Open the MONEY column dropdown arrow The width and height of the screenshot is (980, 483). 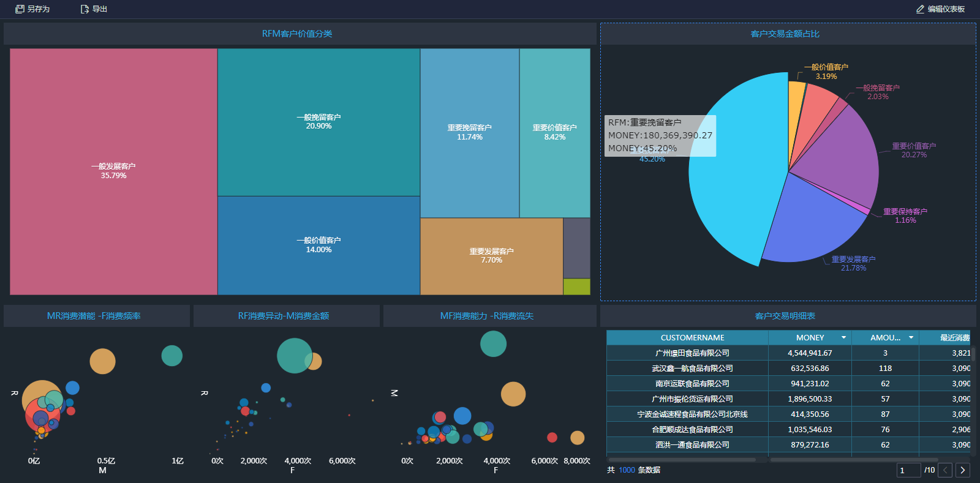pyautogui.click(x=843, y=338)
